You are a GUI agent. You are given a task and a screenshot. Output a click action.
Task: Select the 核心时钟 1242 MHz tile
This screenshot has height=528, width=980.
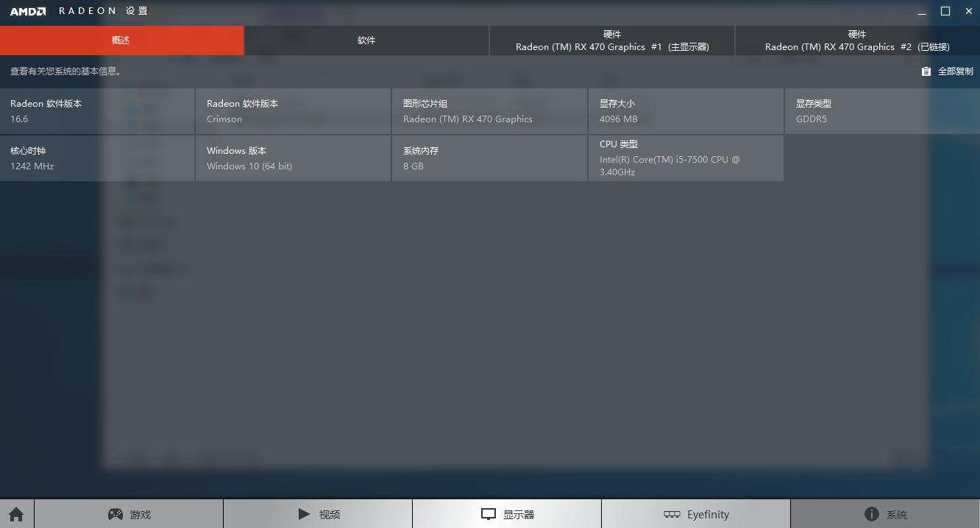[x=97, y=158]
